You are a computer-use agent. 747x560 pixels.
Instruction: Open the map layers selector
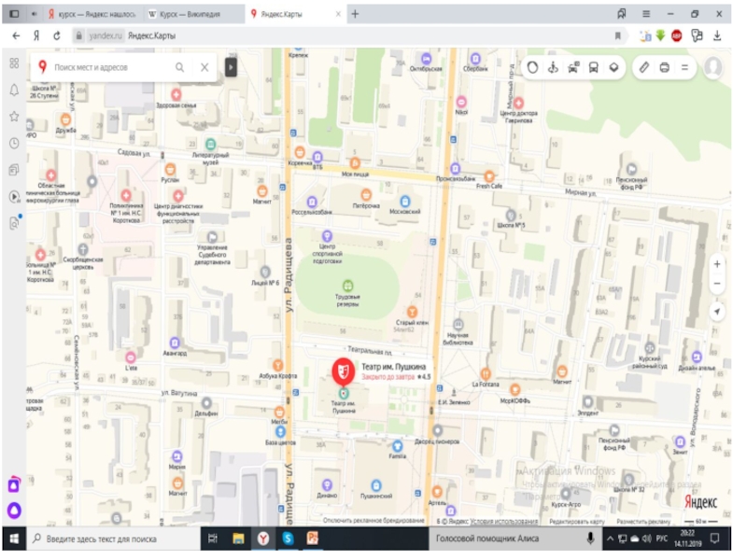[613, 67]
